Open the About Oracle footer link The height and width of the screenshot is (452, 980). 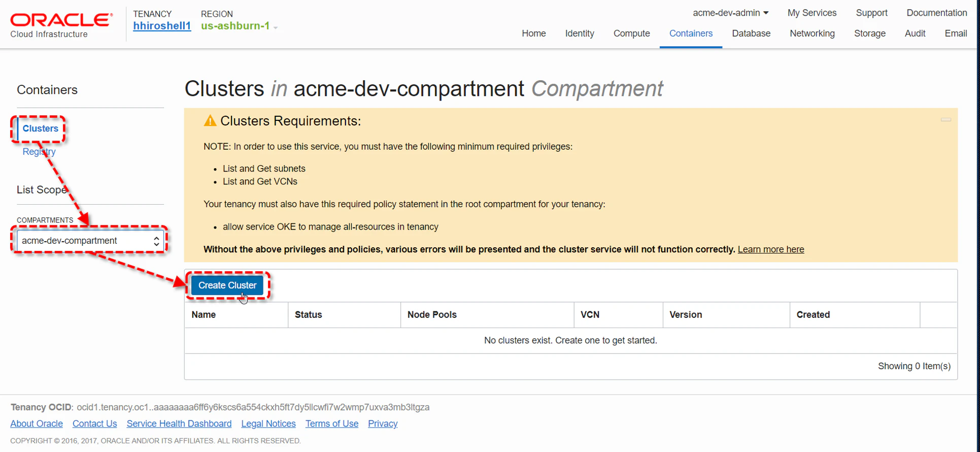(37, 424)
